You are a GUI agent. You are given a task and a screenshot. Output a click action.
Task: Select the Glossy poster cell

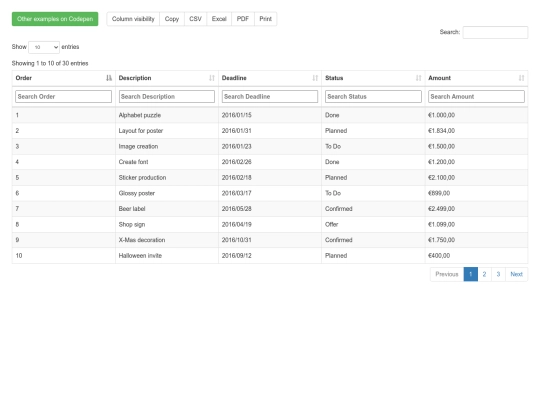(167, 193)
